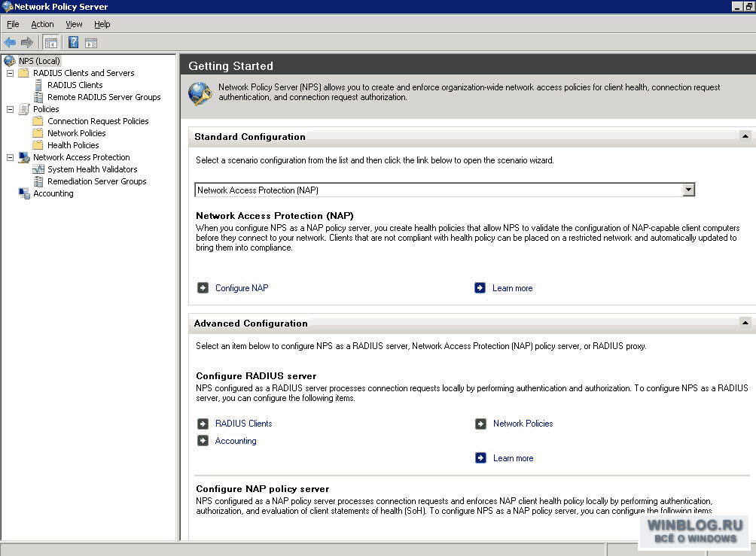756x556 pixels.
Task: Click the arrow icon beside the Accounting link
Action: coord(203,440)
